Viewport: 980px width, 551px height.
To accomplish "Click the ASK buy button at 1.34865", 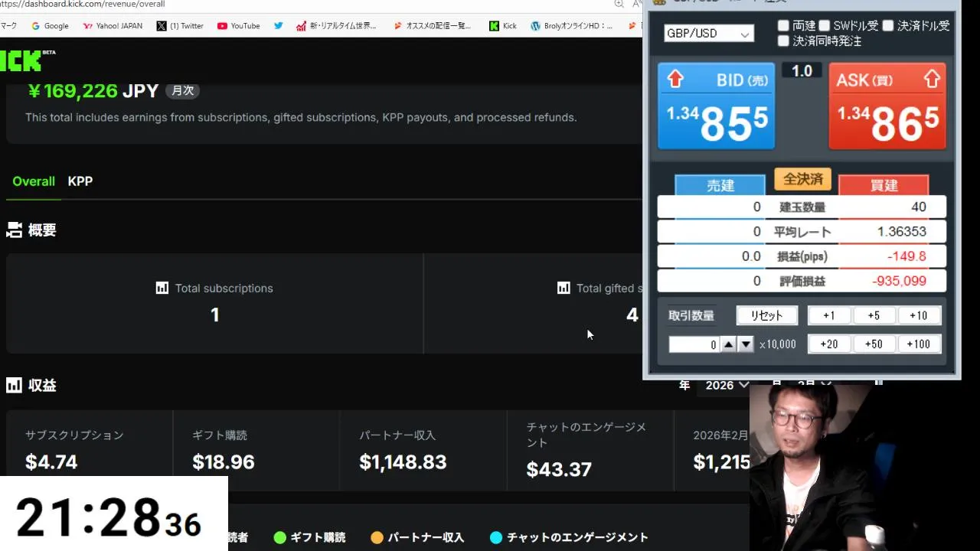I will click(887, 106).
